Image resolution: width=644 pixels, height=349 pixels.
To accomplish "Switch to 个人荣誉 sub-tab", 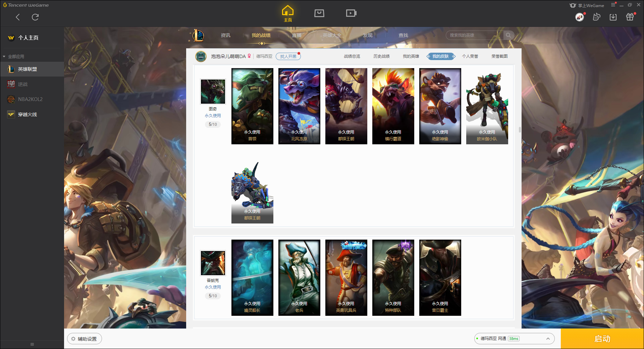I will click(470, 56).
